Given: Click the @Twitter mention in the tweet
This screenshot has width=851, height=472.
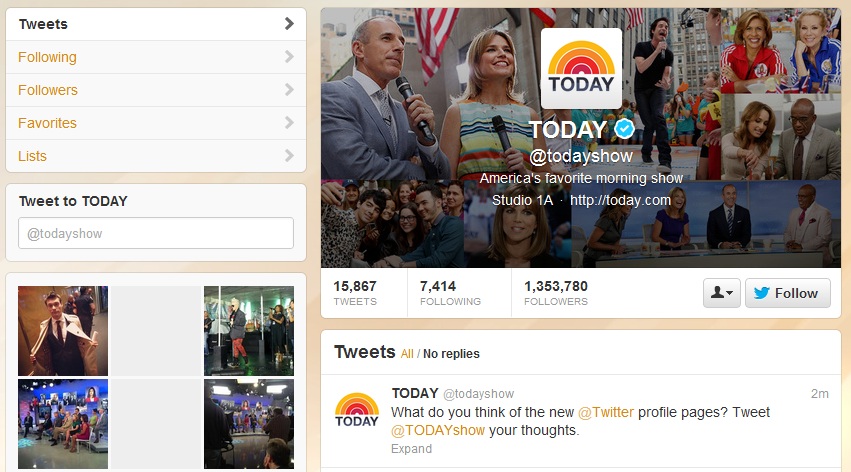Looking at the screenshot, I should pyautogui.click(x=606, y=412).
